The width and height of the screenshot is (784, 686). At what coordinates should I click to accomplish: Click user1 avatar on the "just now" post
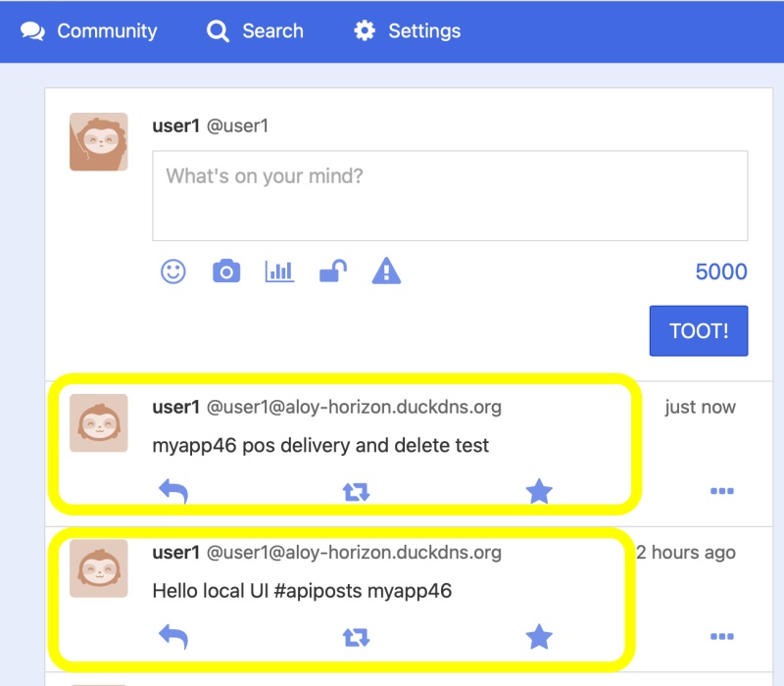coord(99,423)
